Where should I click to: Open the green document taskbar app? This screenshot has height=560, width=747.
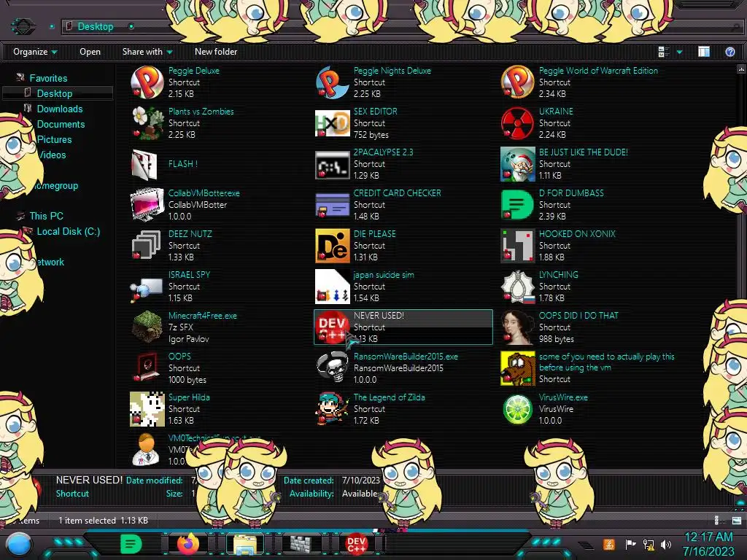point(131,544)
